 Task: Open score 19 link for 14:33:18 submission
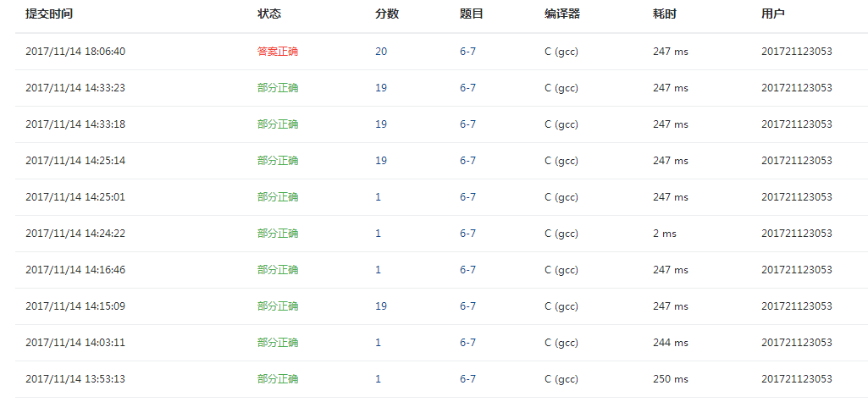point(381,124)
